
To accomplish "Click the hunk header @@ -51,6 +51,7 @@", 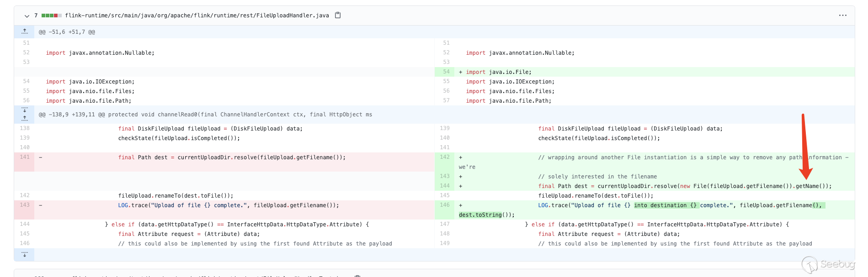I will (67, 32).
